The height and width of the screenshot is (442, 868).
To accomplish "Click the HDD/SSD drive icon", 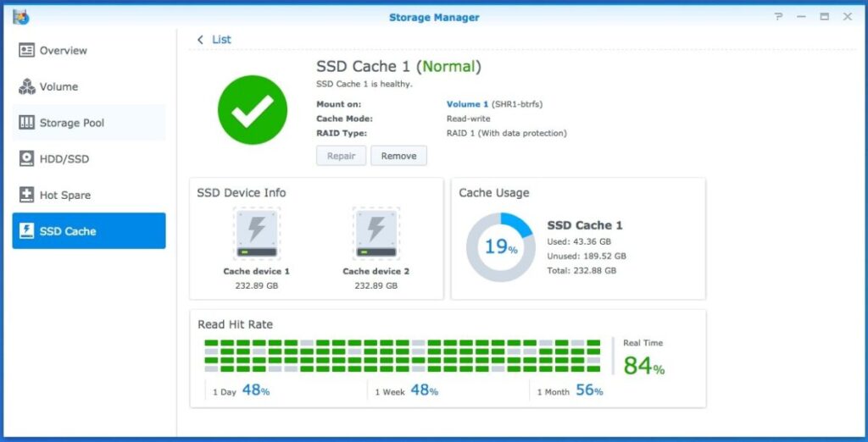I will point(26,159).
